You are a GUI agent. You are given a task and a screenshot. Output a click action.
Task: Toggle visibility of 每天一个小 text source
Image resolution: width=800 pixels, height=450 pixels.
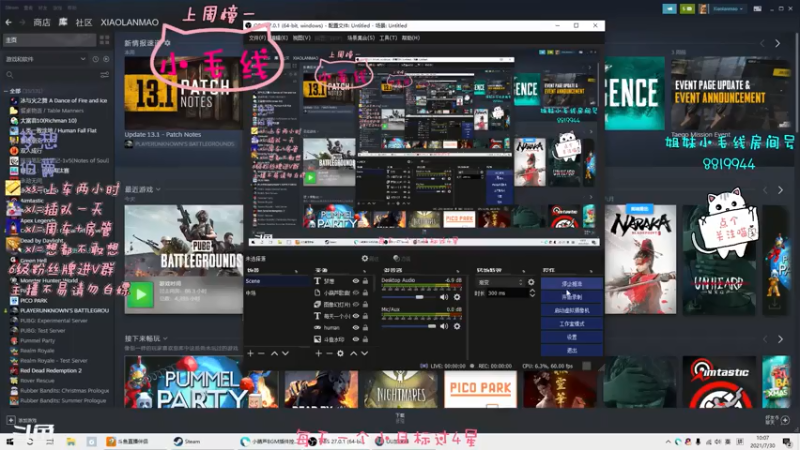[356, 316]
